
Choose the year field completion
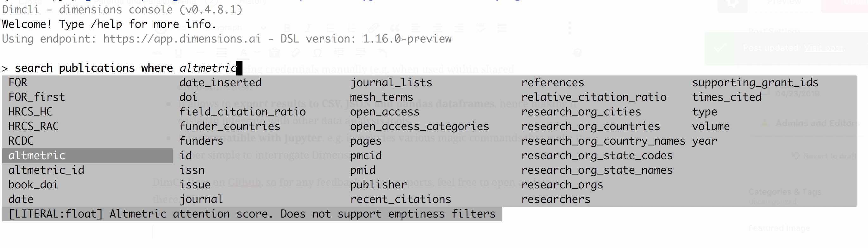click(704, 141)
